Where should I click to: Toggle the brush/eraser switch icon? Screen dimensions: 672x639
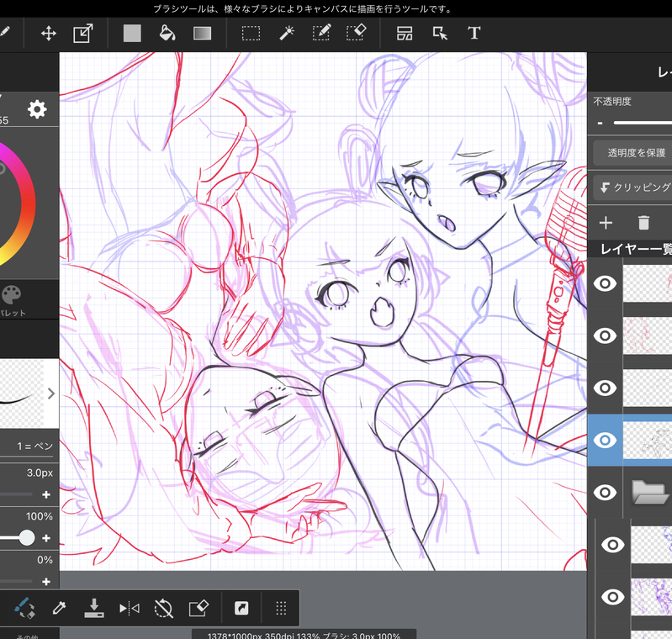pyautogui.click(x=25, y=608)
